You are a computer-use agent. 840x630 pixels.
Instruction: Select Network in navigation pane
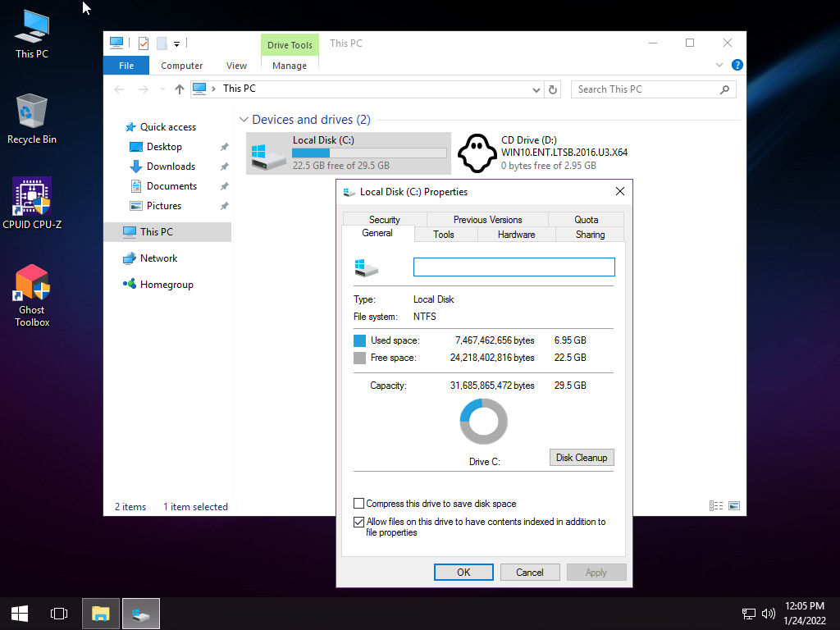click(x=158, y=258)
